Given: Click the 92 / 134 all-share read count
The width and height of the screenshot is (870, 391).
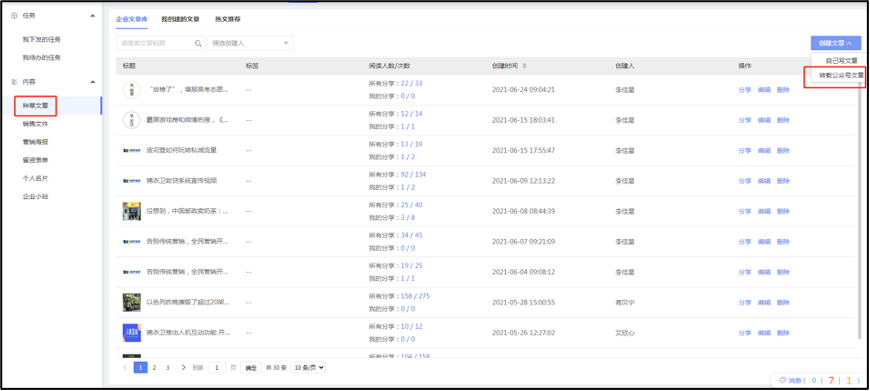Looking at the screenshot, I should pos(413,175).
